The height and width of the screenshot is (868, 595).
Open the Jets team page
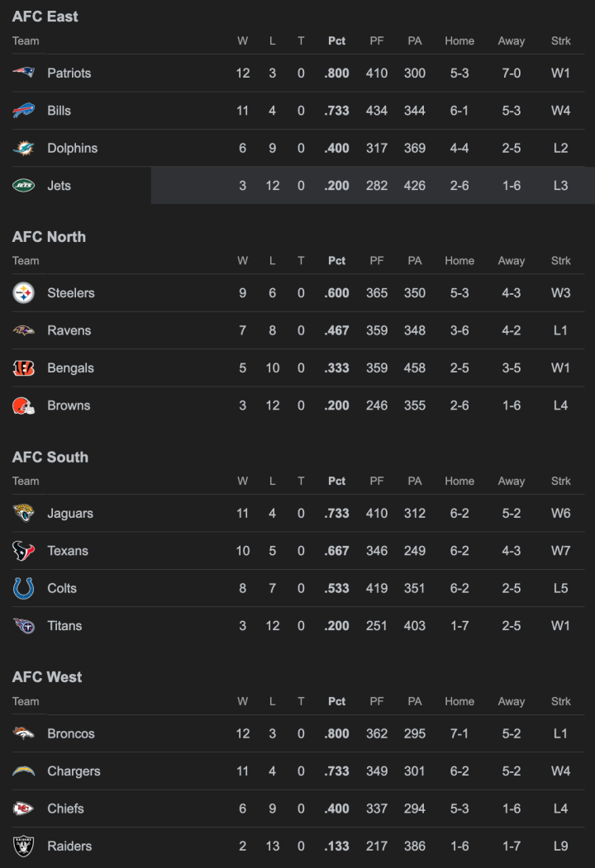pos(59,185)
